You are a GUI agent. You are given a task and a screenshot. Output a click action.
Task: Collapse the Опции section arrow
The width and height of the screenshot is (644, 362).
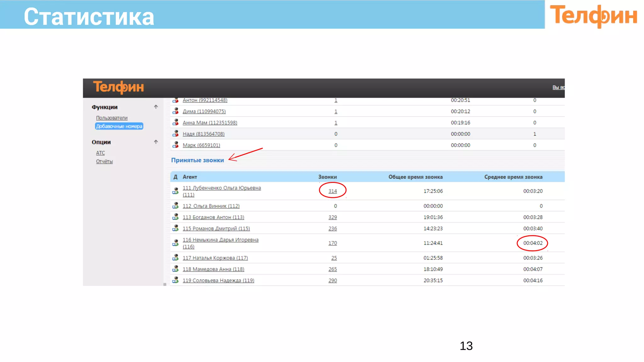(156, 142)
